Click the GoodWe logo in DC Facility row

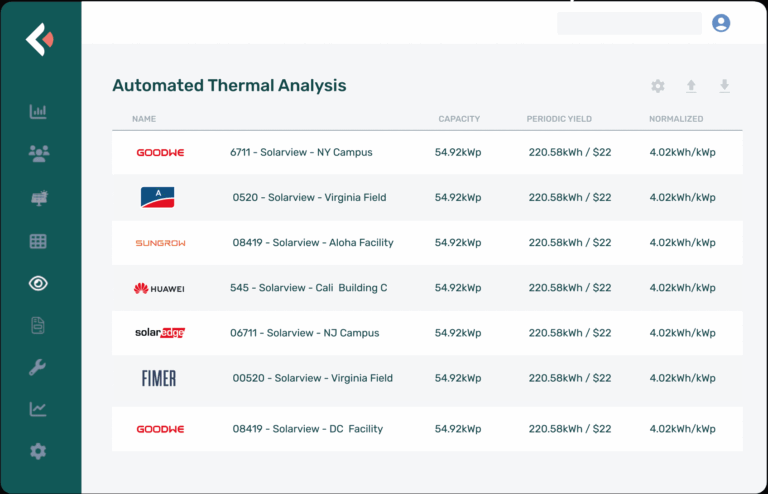(160, 429)
